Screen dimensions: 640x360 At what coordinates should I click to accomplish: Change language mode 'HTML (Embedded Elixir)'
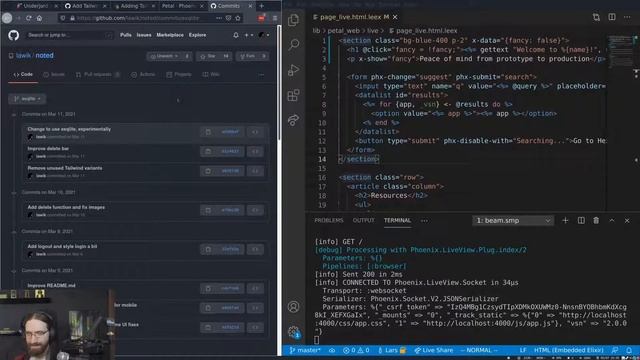tap(569, 350)
